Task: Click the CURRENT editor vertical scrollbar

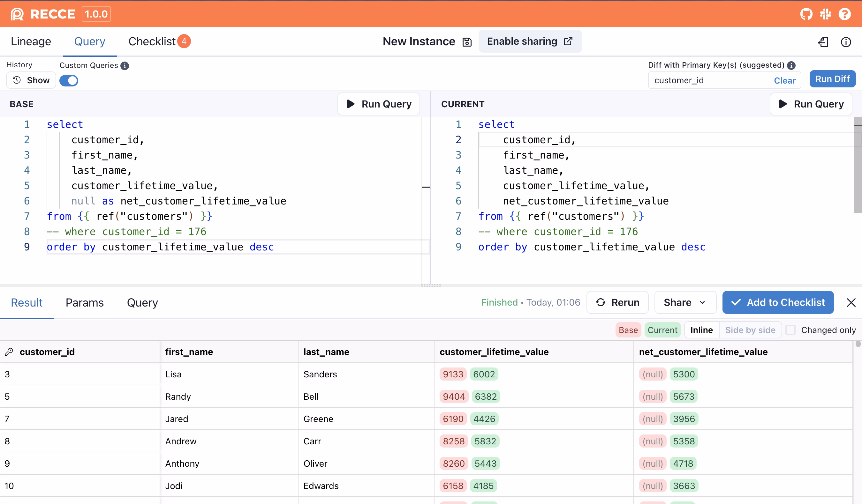Action: 858,165
